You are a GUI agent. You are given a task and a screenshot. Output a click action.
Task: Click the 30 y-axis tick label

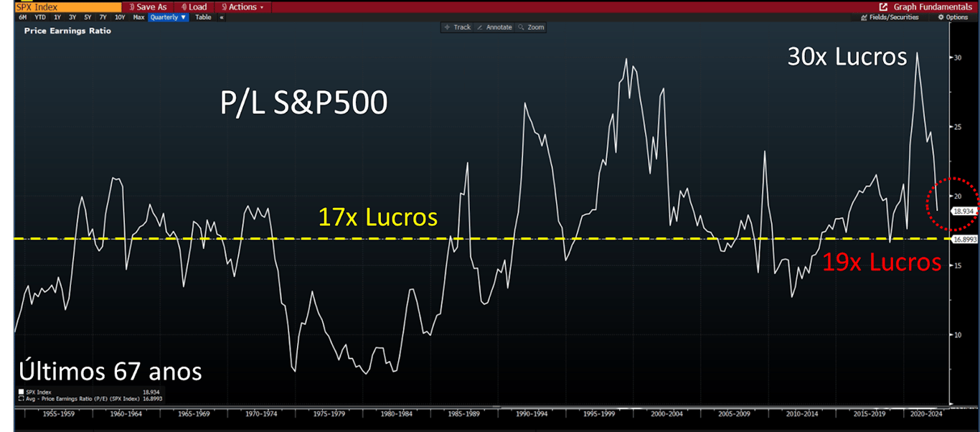[x=957, y=58]
